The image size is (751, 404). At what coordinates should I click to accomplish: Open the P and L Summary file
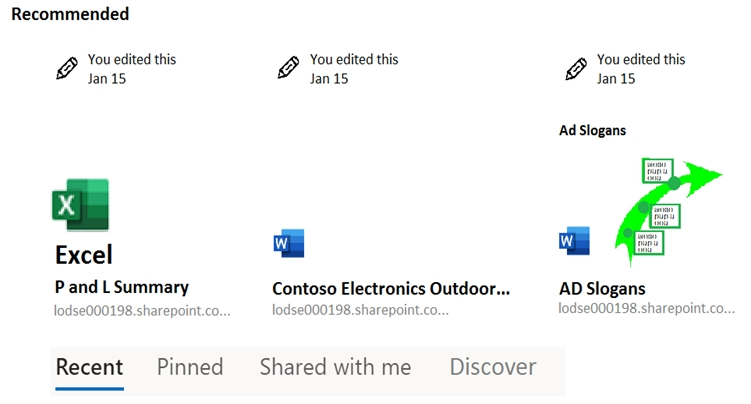121,287
